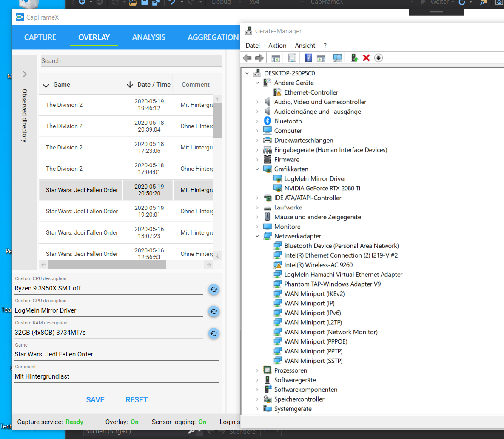Select the LogMeIn Mirror Driver graphics device

(x=315, y=179)
